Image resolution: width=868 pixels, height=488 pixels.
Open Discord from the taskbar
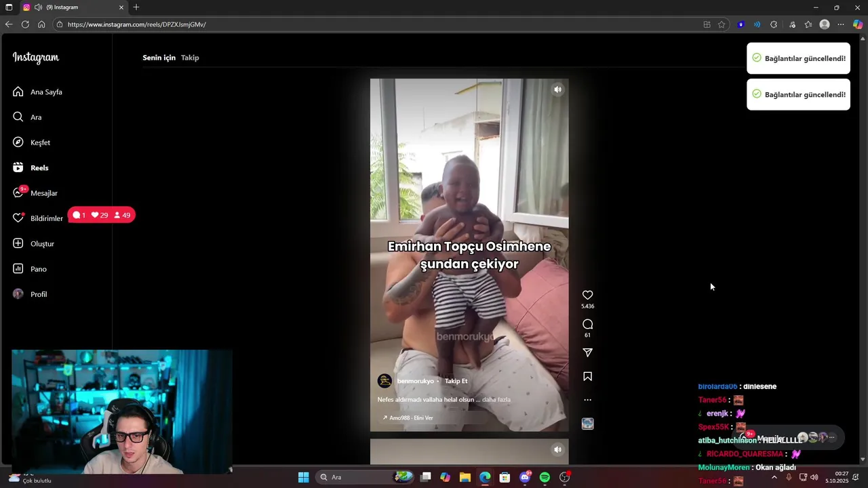tap(525, 477)
